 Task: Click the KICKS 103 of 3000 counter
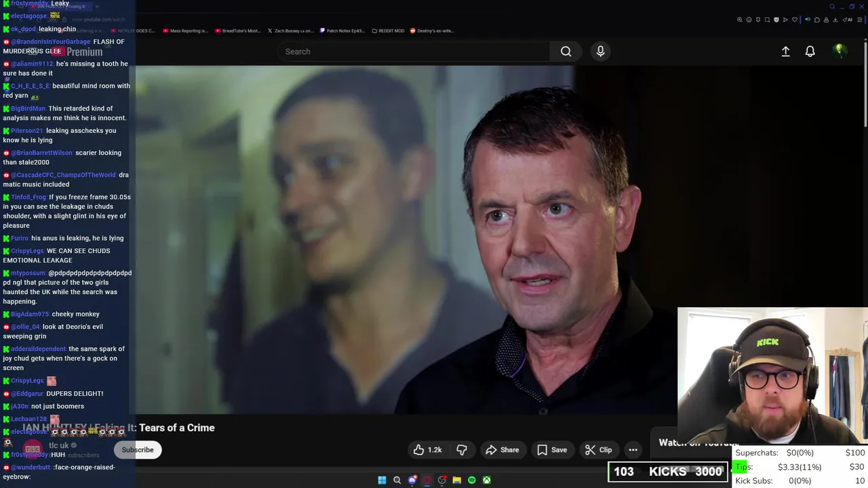coord(668,472)
